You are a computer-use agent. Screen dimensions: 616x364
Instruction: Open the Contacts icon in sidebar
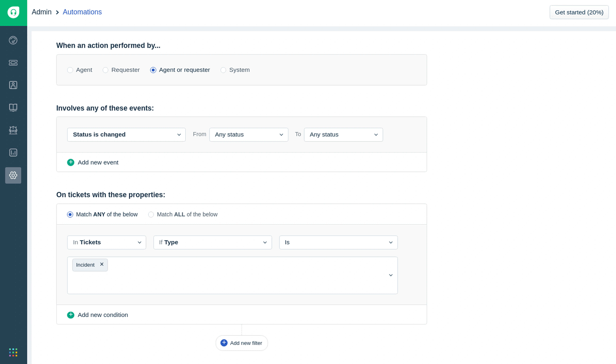(x=13, y=85)
